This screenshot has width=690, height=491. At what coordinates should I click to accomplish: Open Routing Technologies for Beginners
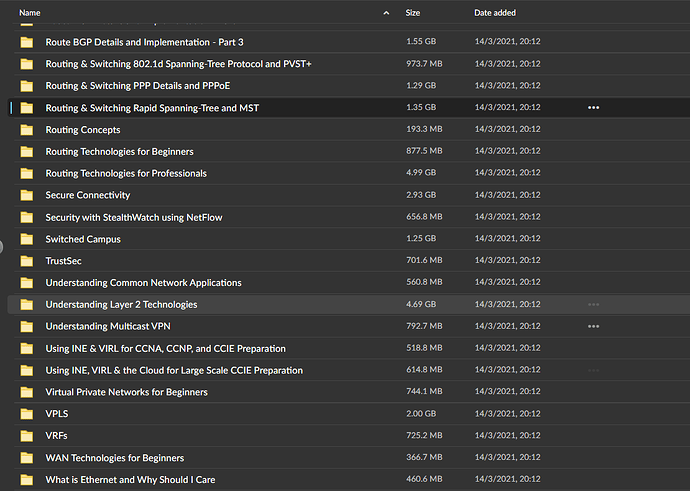coord(119,152)
